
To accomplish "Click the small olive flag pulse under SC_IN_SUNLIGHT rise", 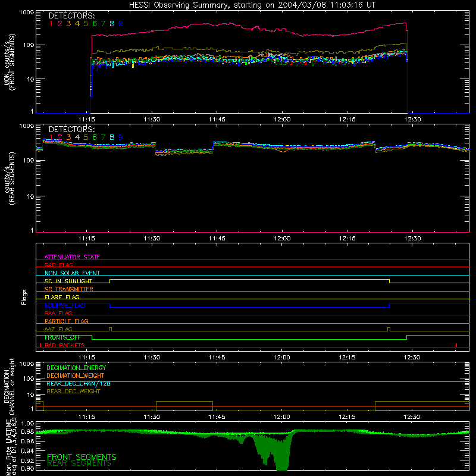I will pos(110,330).
